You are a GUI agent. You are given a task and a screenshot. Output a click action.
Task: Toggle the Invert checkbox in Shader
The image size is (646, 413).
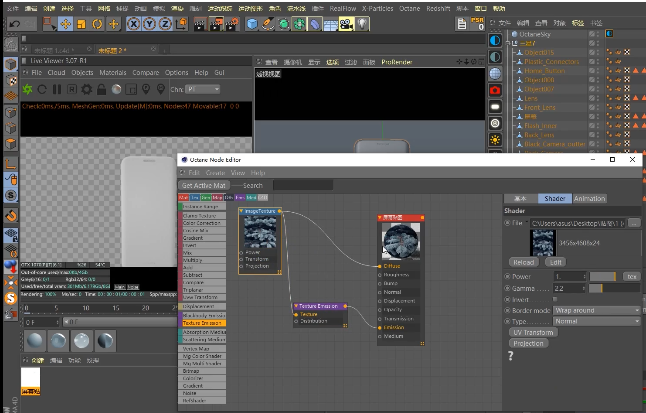pos(555,299)
